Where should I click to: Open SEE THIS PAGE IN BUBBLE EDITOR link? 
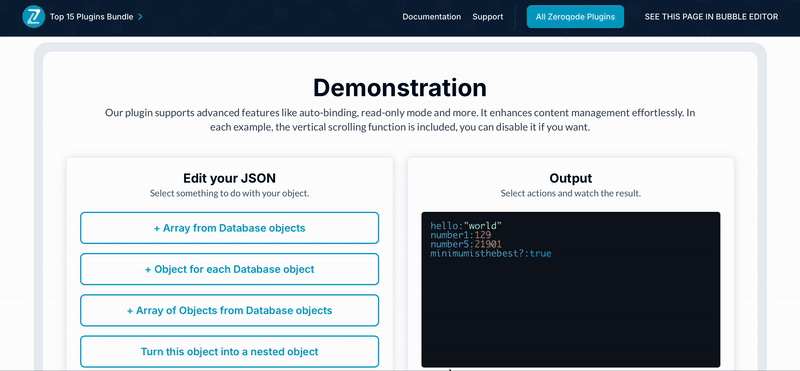711,17
